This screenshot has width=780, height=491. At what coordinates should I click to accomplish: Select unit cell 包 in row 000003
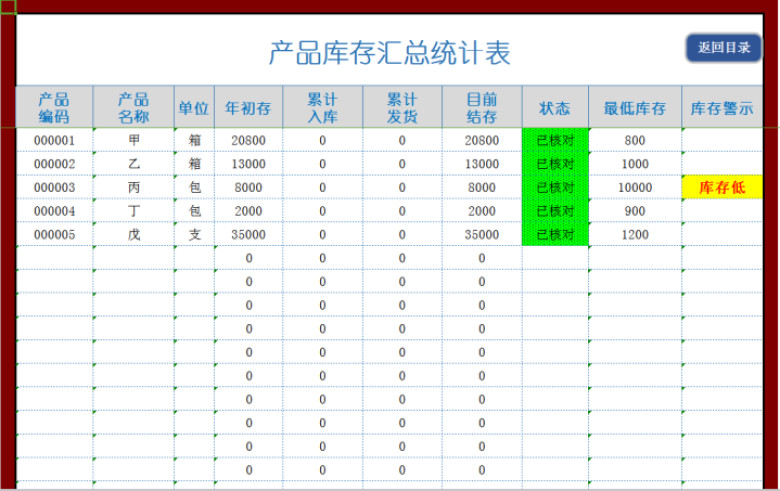pos(194,188)
